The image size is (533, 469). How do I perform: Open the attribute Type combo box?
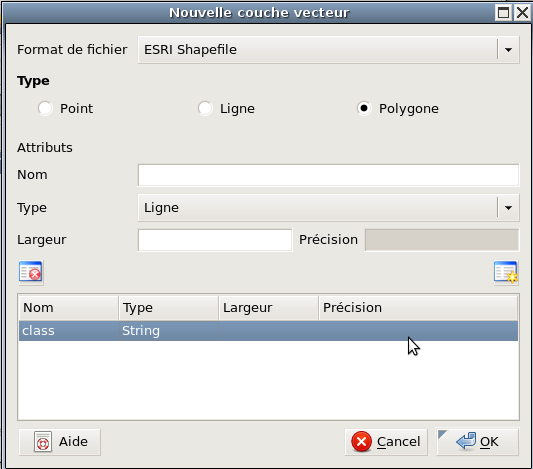[x=328, y=208]
